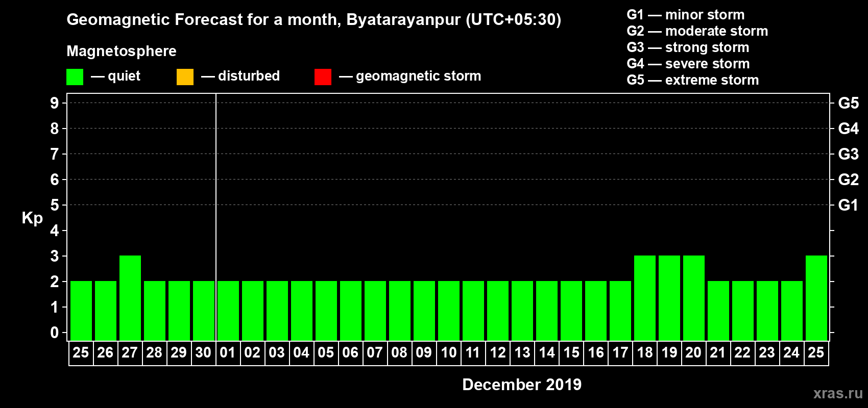Viewport: 868px width, 408px height.
Task: Click the orange disturbed legend swatch
Action: click(x=185, y=76)
